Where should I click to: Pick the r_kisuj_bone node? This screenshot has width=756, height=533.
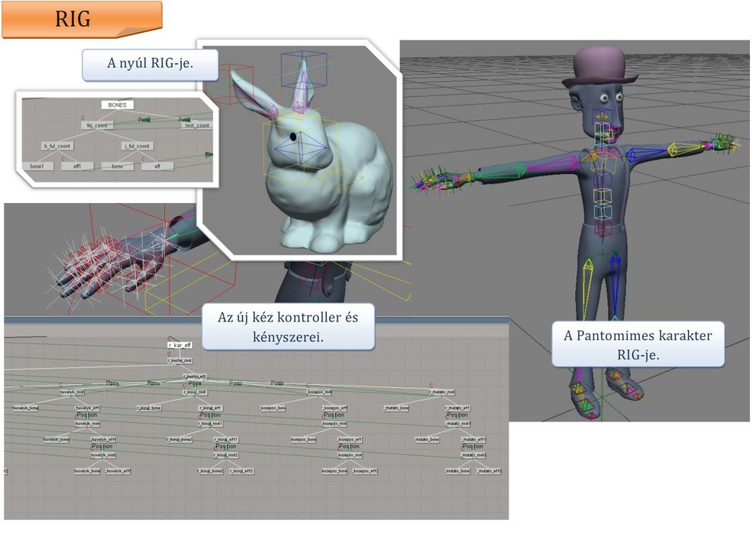click(x=150, y=409)
